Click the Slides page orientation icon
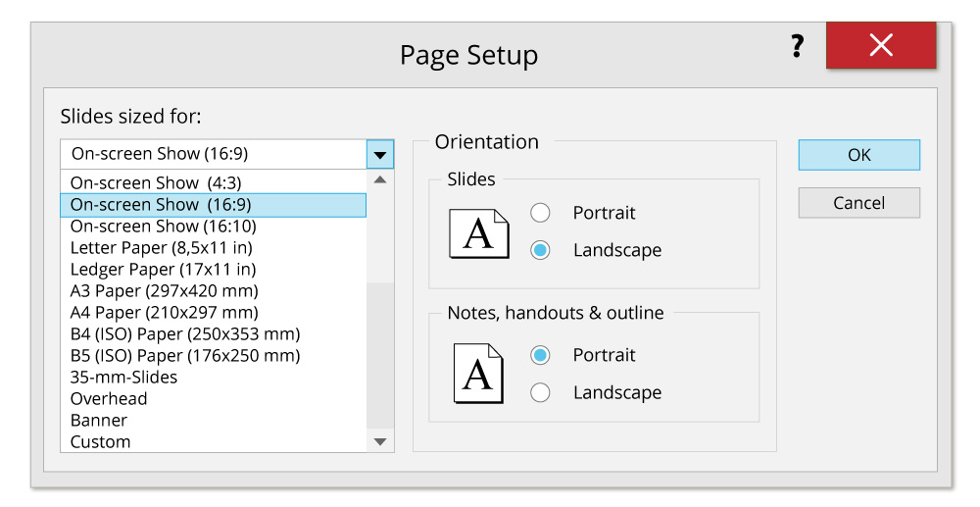This screenshot has height=507, width=980. tap(478, 233)
